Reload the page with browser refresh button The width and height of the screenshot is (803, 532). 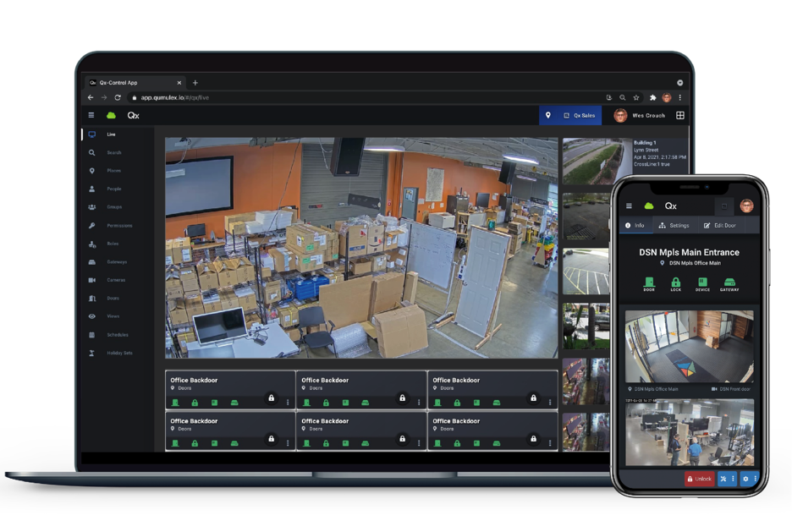[118, 98]
